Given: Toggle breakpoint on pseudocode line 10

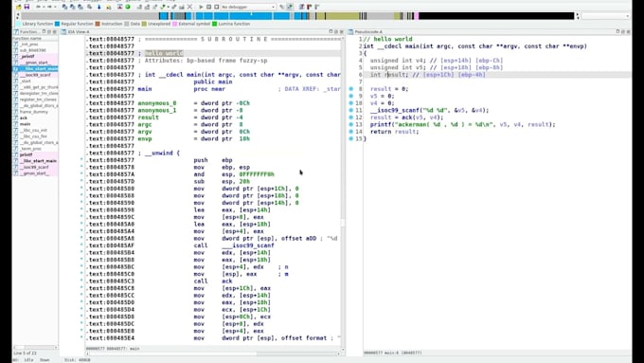Looking at the screenshot, I should tap(351, 102).
